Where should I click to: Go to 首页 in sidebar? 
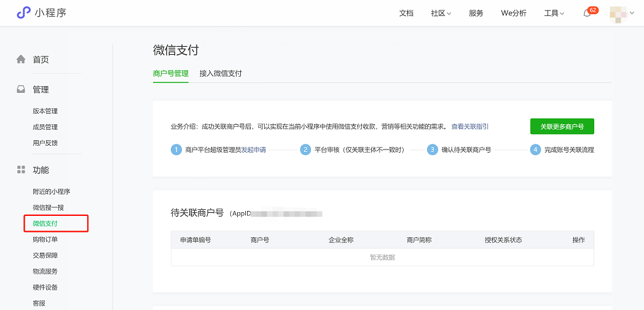click(41, 60)
